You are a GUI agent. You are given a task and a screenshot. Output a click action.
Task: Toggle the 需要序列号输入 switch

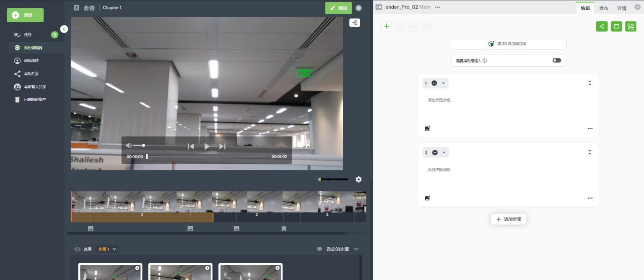point(557,60)
